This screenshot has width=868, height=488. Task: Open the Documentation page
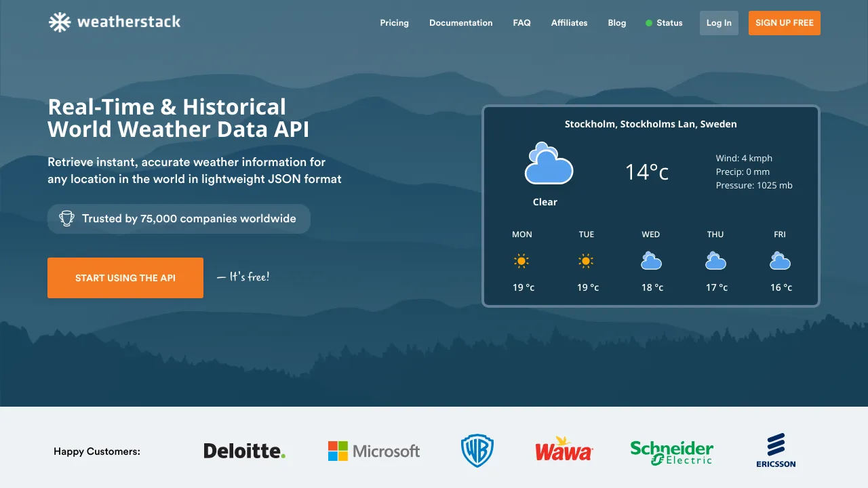461,23
